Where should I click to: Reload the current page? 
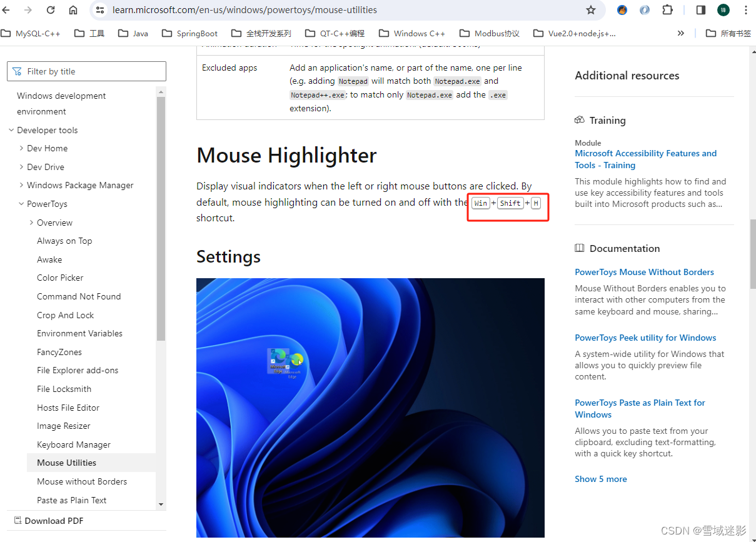[x=51, y=10]
